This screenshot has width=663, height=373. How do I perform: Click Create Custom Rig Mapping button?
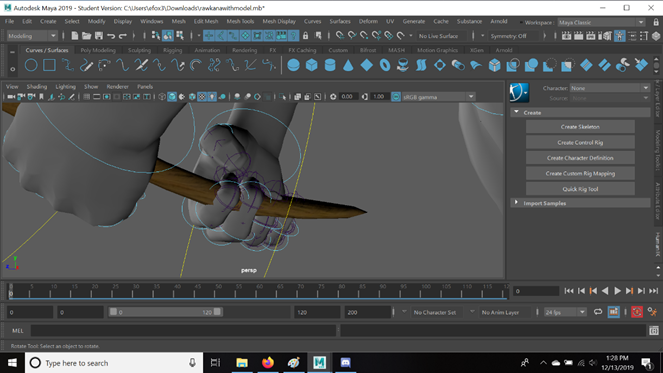coord(580,173)
